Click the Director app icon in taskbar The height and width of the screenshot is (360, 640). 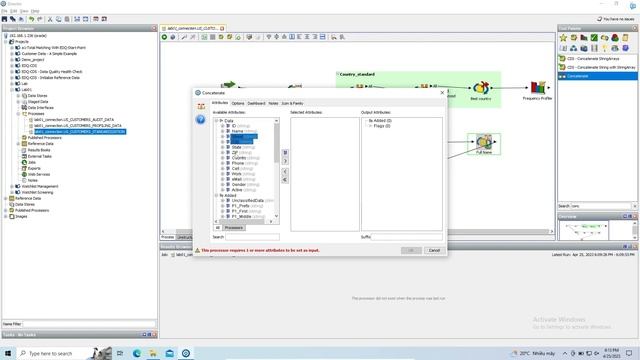click(186, 353)
